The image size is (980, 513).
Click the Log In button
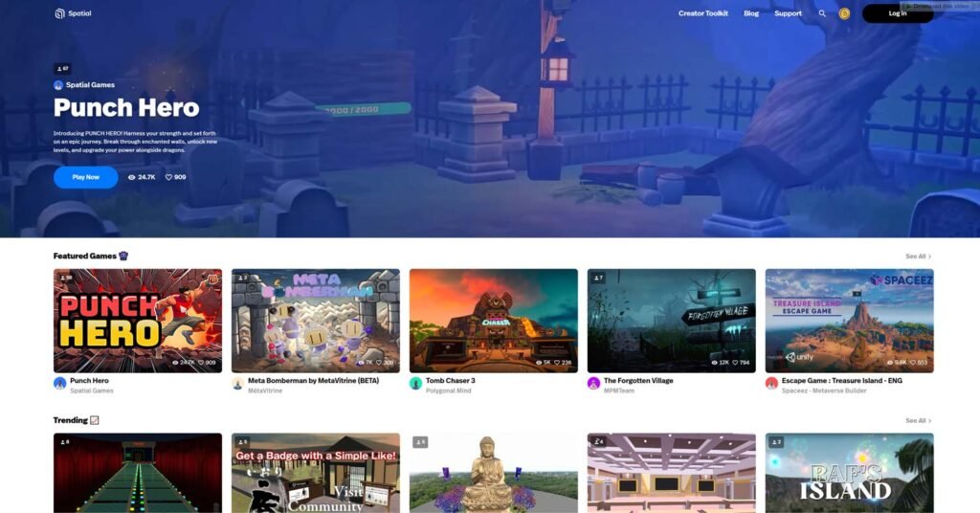click(x=898, y=13)
